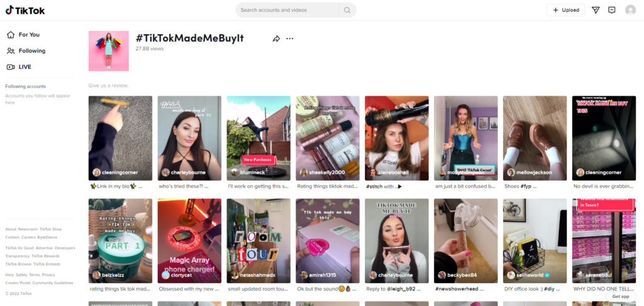The image size is (644, 306).
Task: Click the claireboshell username avatar
Action: pos(373,173)
